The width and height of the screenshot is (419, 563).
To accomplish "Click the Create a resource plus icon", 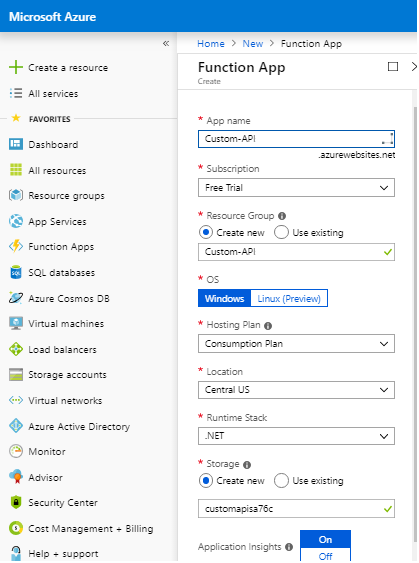I will point(16,67).
